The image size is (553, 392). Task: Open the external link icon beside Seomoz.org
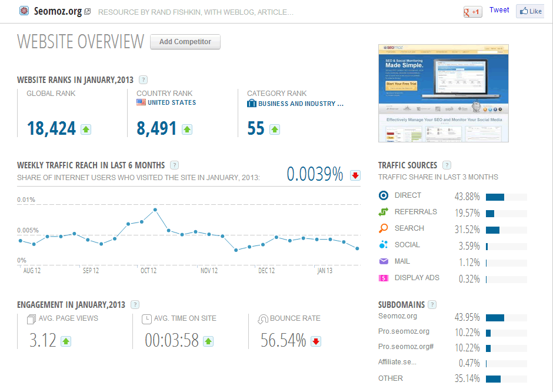tap(88, 11)
